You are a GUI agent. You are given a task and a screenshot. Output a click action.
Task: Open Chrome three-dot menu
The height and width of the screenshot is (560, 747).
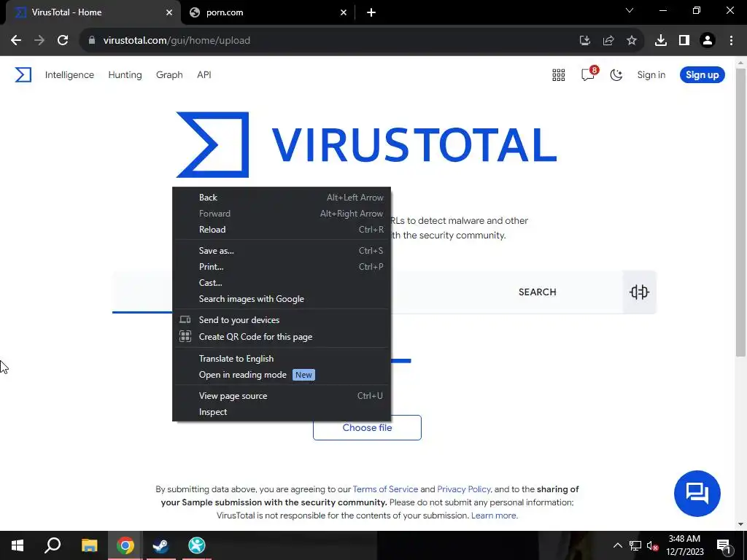point(731,41)
